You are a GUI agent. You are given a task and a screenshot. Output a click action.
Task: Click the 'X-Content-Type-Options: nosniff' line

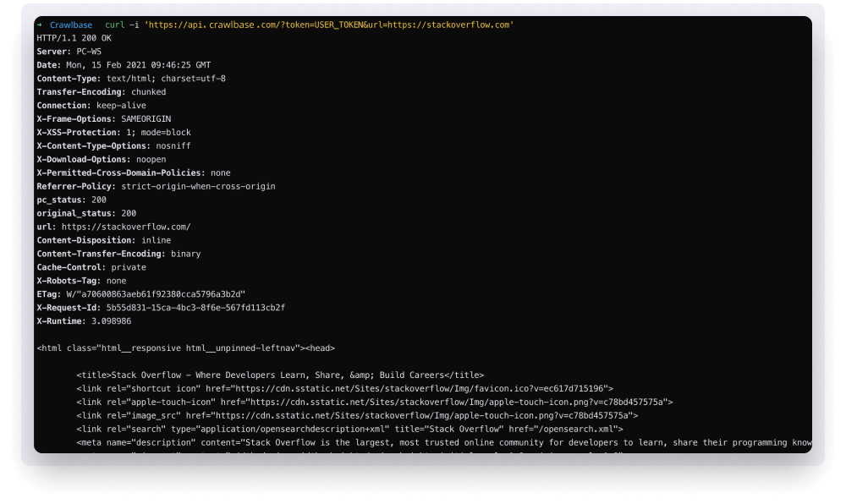114,146
